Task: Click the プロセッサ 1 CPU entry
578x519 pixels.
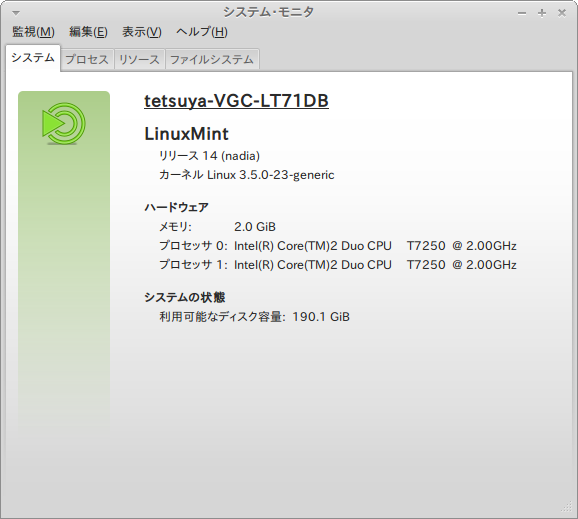Action: (x=338, y=265)
